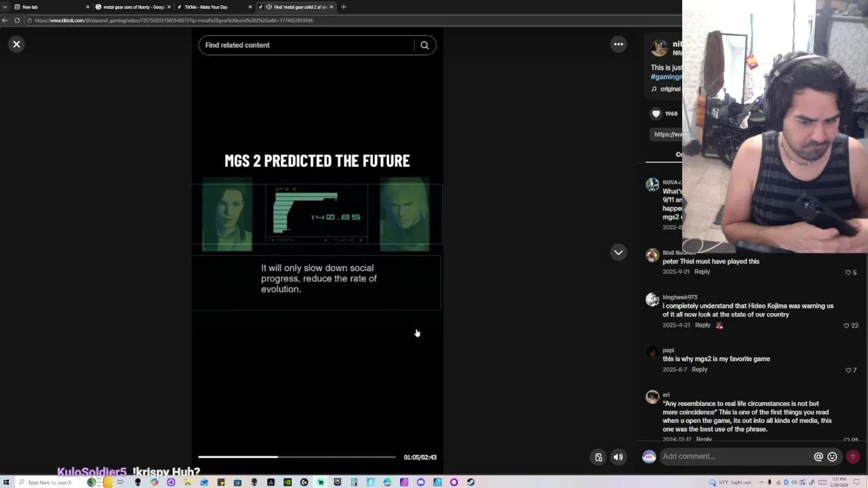
Task: Click the browser address bar URL
Action: (174, 20)
